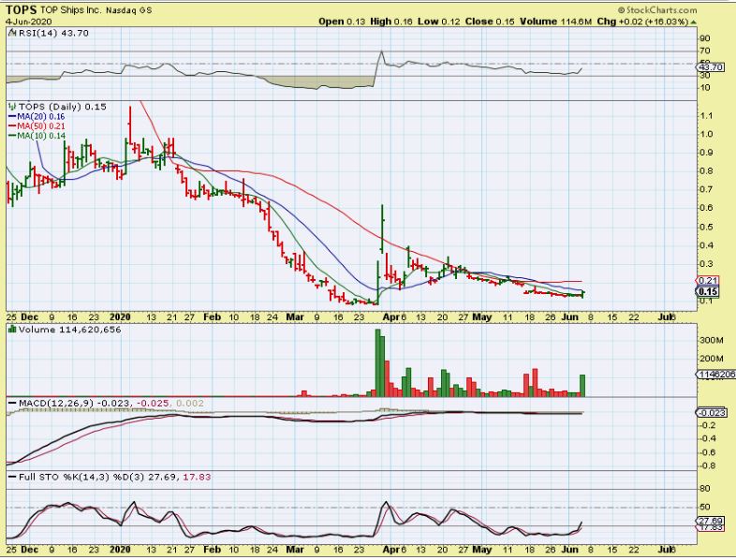Viewport: 736px width, 560px height.
Task: Select the green MA(10) legend line
Action: click(x=13, y=136)
